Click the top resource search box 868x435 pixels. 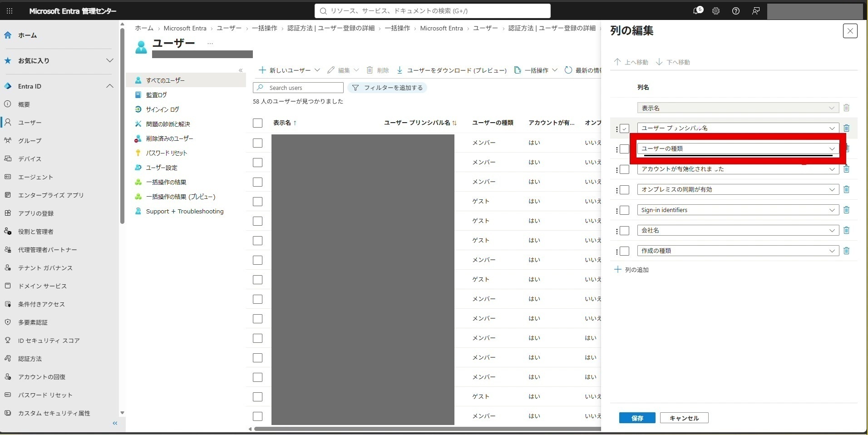pos(433,11)
